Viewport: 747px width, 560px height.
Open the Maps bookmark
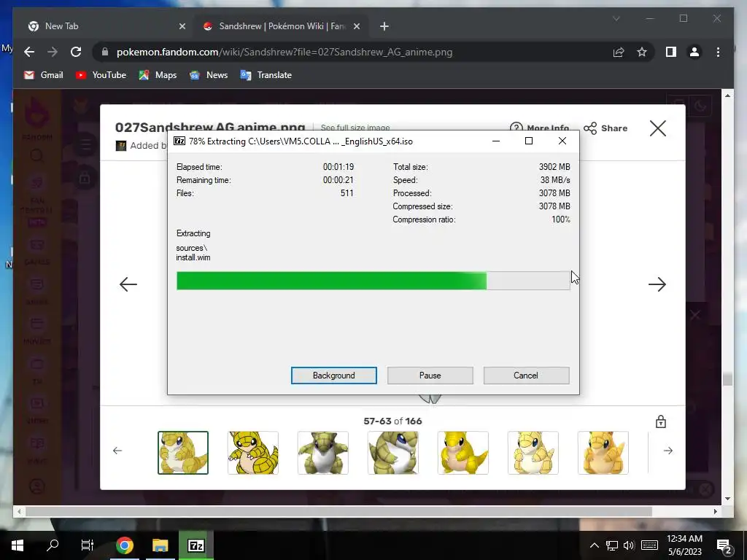pyautogui.click(x=158, y=75)
